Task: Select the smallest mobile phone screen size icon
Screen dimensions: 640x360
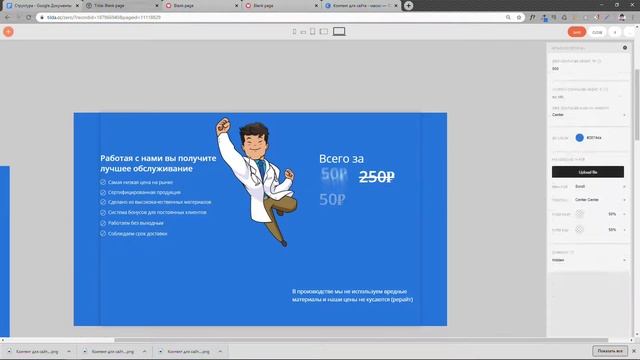Action: [x=294, y=32]
